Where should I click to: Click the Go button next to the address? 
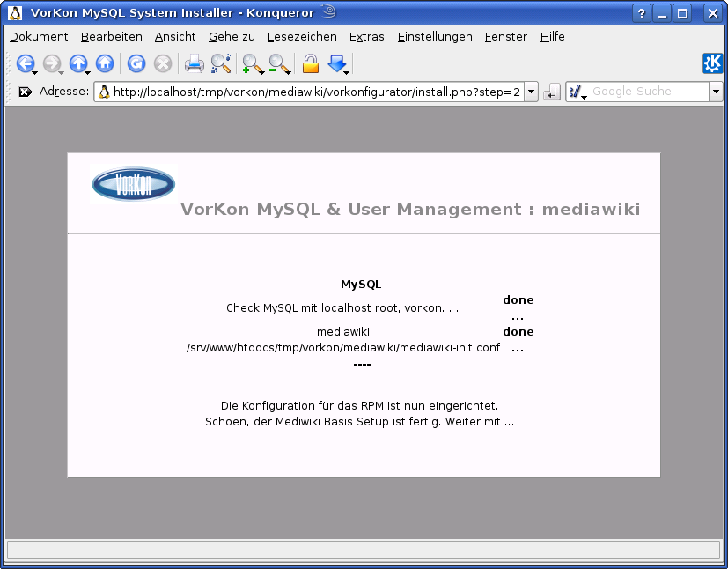coord(552,92)
